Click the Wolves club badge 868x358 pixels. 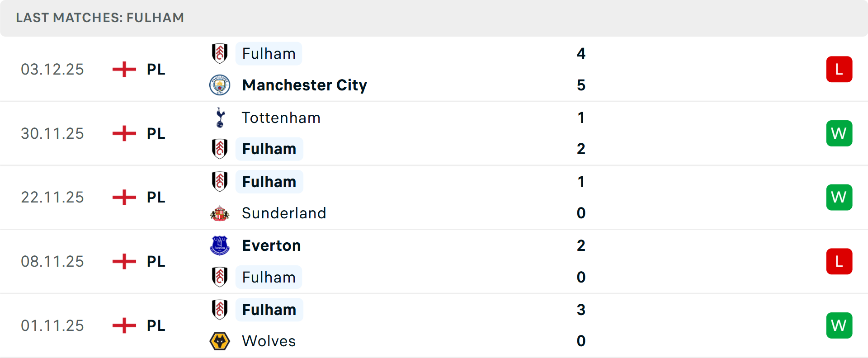[220, 341]
